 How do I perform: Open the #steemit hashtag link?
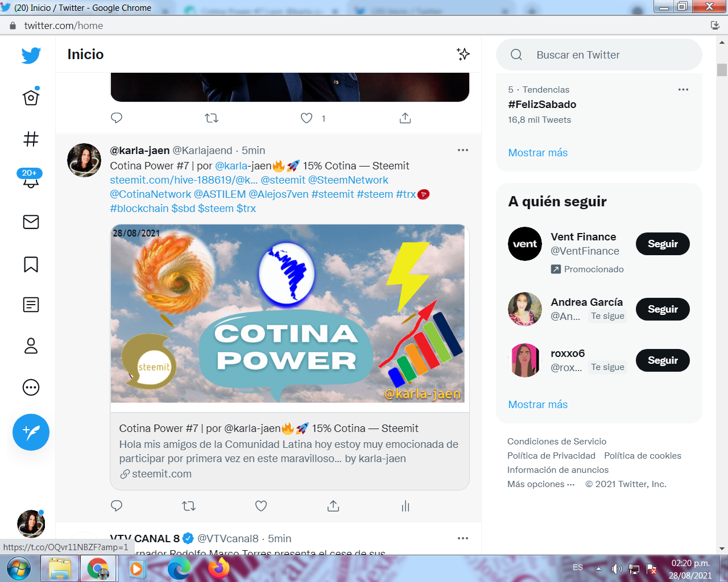click(333, 194)
